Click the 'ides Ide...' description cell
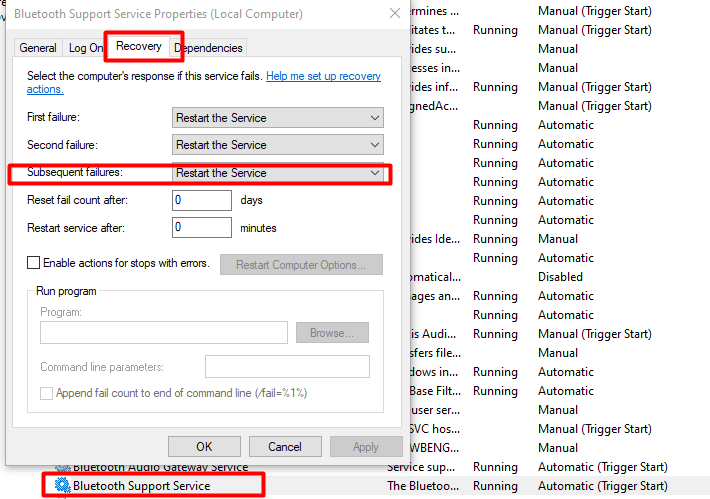Viewport: 710px width, 499px height. click(435, 239)
